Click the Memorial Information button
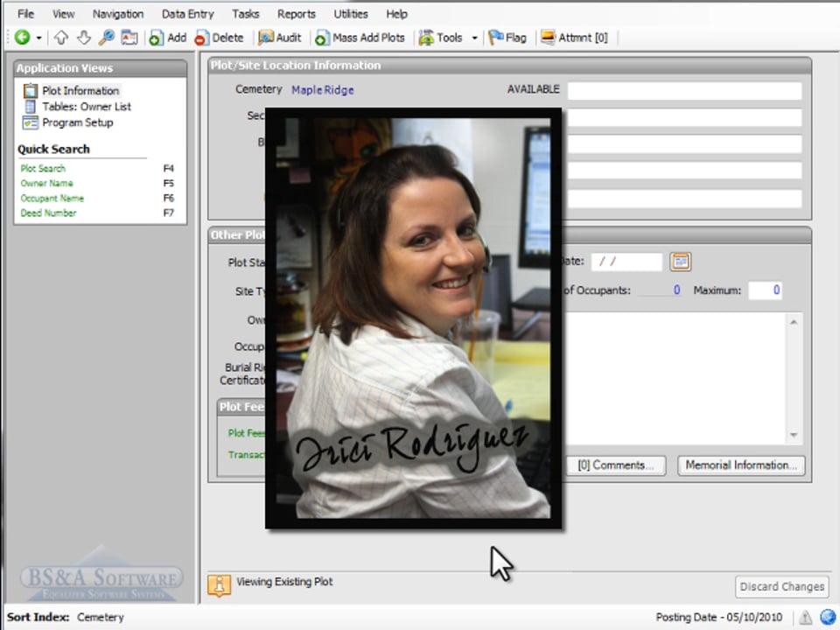This screenshot has height=630, width=840. [740, 465]
